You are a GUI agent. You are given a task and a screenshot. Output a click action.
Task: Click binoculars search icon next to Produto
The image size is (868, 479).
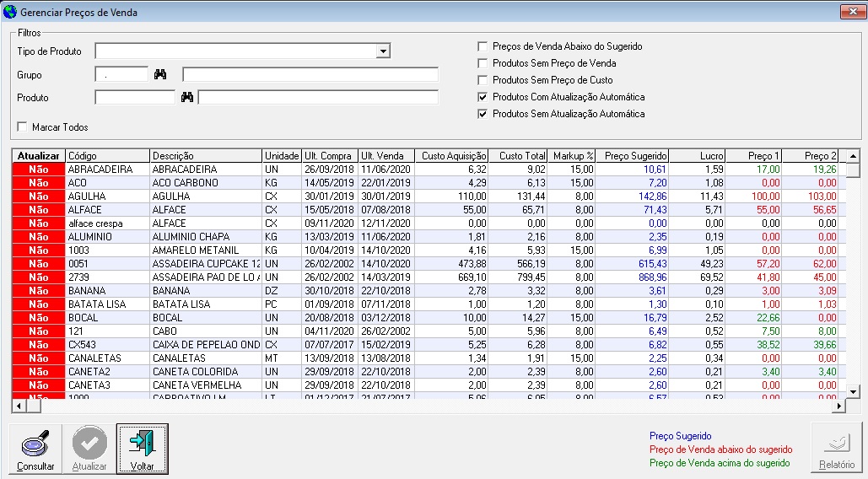[187, 98]
